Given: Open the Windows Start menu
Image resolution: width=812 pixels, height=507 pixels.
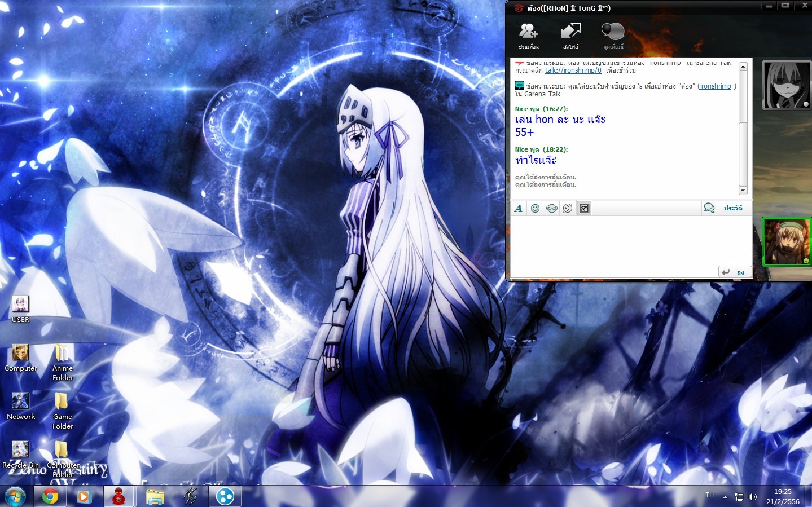Looking at the screenshot, I should tap(15, 497).
